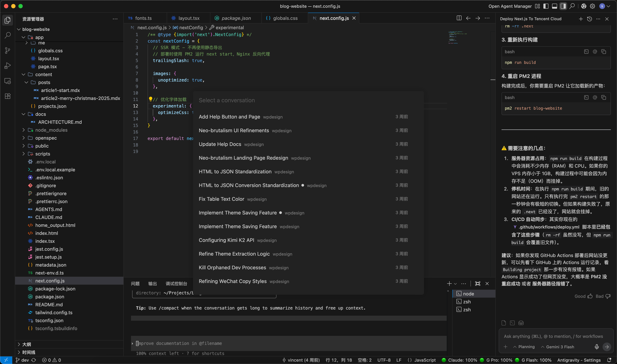Expand the node_modules folder
The width and height of the screenshot is (617, 364).
24,130
